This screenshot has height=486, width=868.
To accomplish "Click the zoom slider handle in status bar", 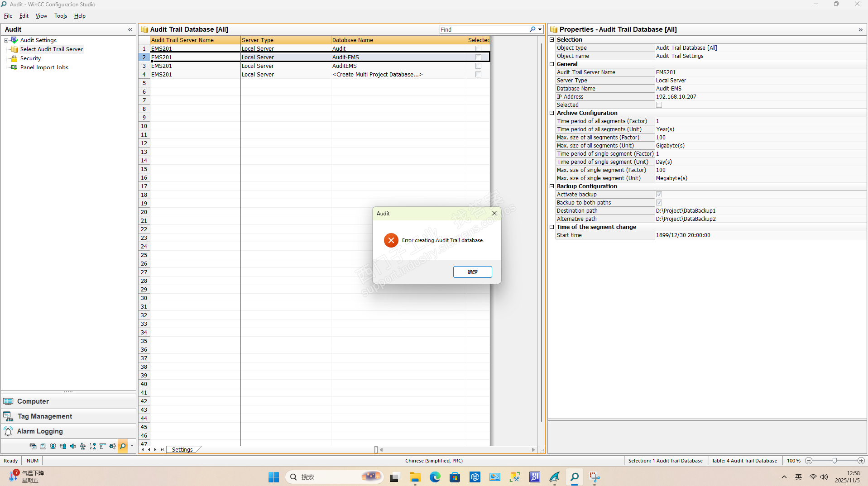I will [x=834, y=461].
